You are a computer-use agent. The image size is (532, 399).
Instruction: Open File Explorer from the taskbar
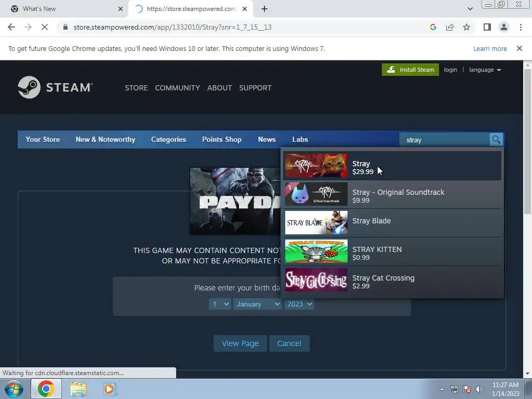click(x=78, y=389)
